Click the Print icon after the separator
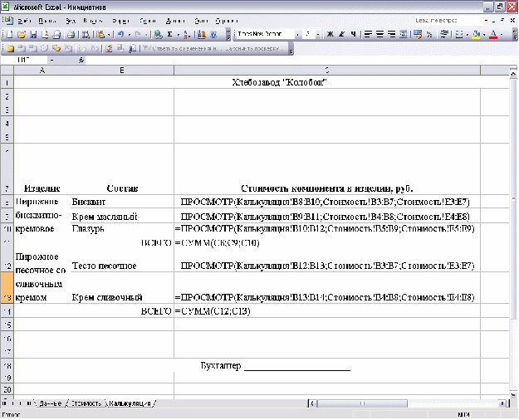Screen dimensions: 519x420 coord(71,34)
